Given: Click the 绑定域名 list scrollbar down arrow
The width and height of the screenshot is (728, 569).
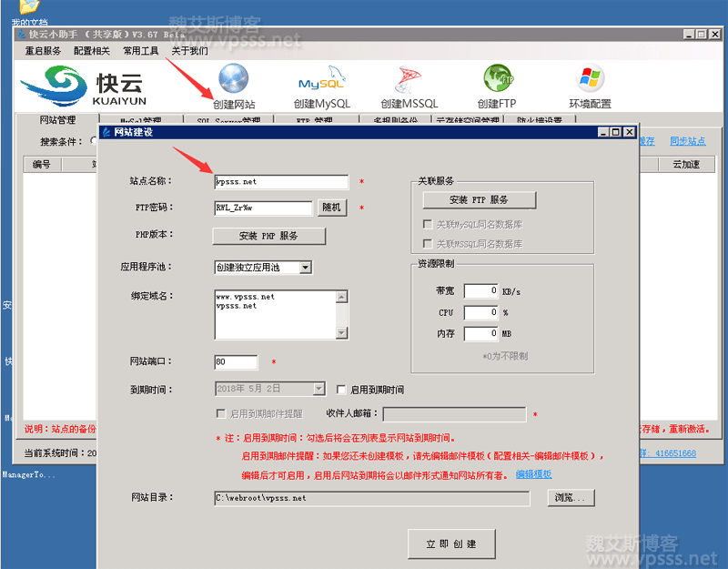Looking at the screenshot, I should pos(342,334).
